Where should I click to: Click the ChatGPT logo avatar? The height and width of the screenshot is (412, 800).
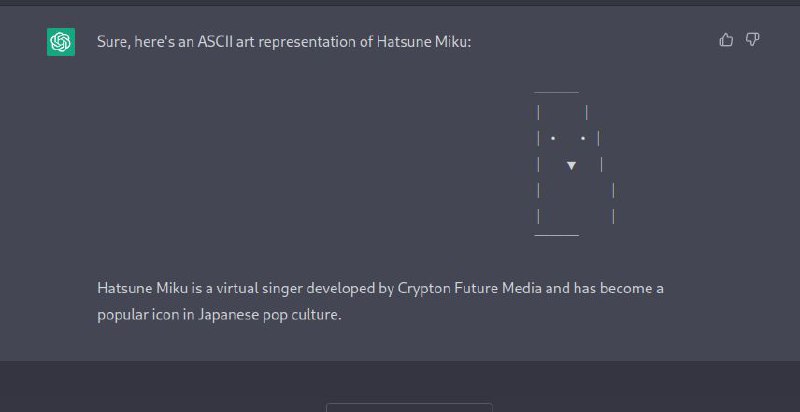(61, 42)
